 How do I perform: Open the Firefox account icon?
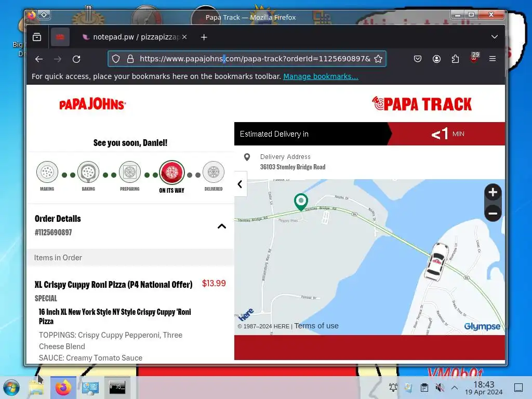click(x=436, y=59)
